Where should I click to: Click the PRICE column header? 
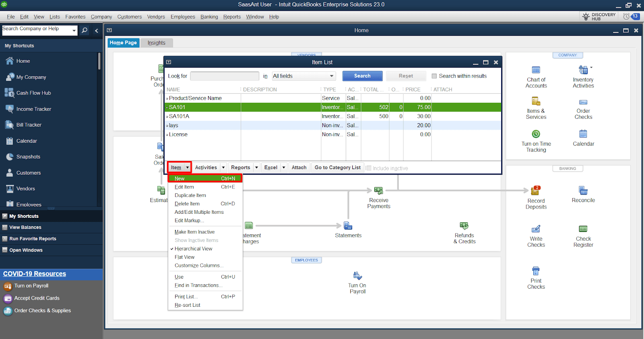(x=413, y=90)
